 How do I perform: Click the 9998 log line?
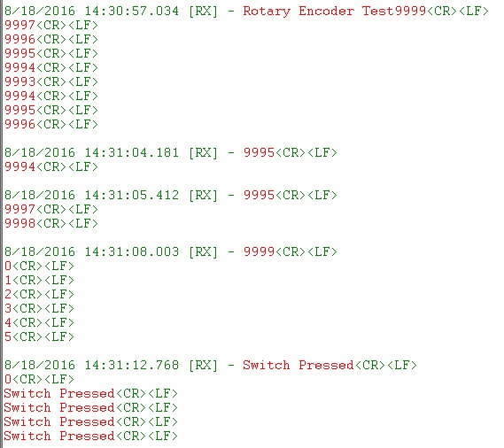[50, 224]
